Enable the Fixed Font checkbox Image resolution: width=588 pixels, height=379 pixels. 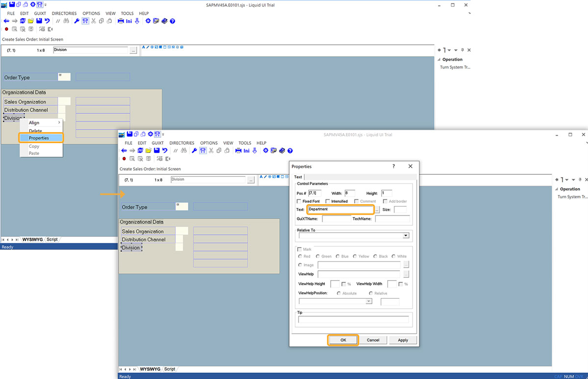299,201
